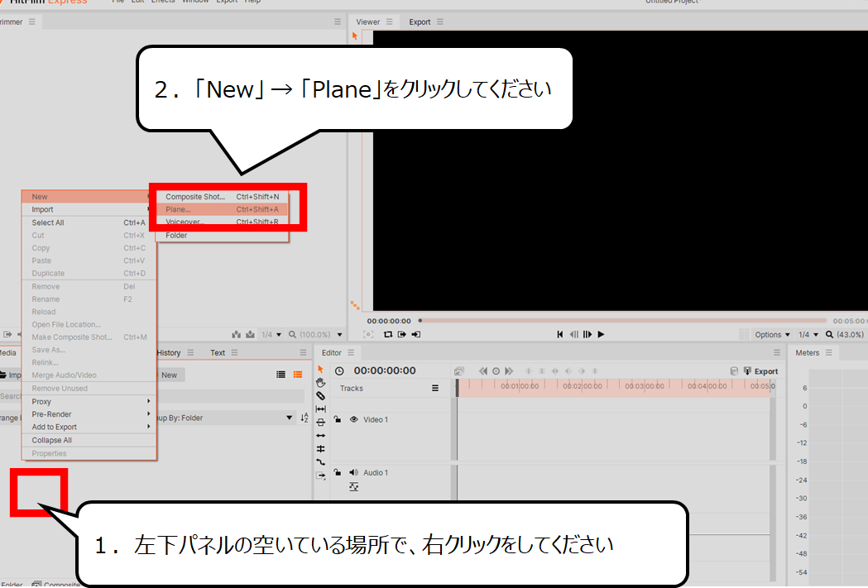Choose the Roll Edit tool in Editor toolbar
The height and width of the screenshot is (588, 868).
point(320,448)
